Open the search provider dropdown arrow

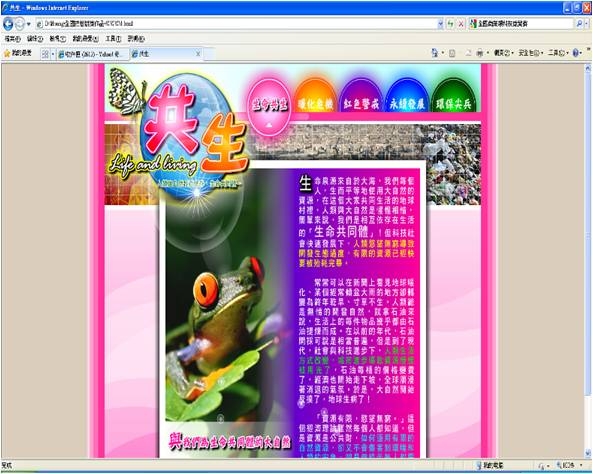(x=587, y=24)
